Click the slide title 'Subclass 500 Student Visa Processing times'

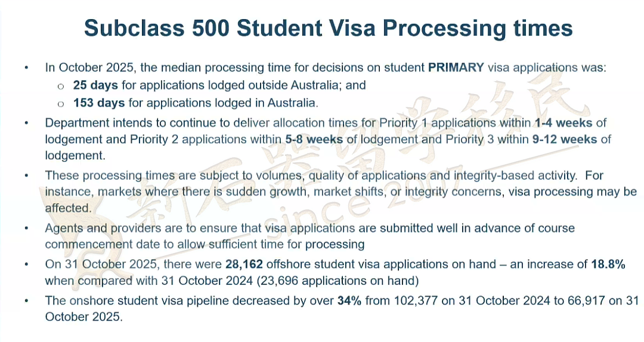[x=328, y=29]
